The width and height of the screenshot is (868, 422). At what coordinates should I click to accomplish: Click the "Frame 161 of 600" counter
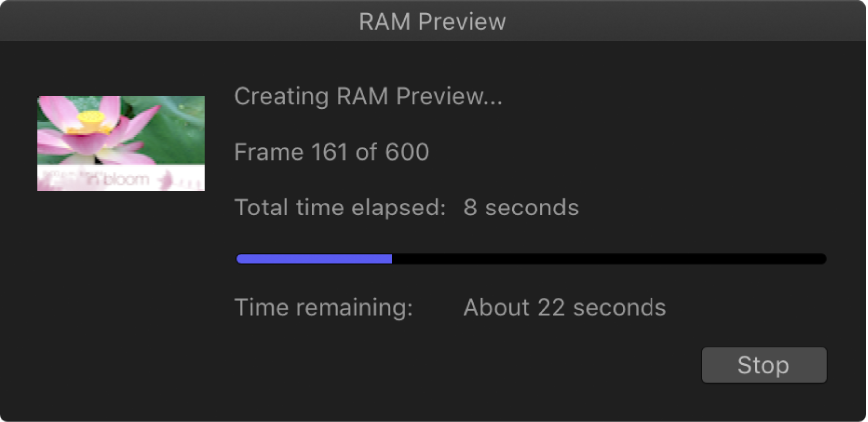click(331, 152)
